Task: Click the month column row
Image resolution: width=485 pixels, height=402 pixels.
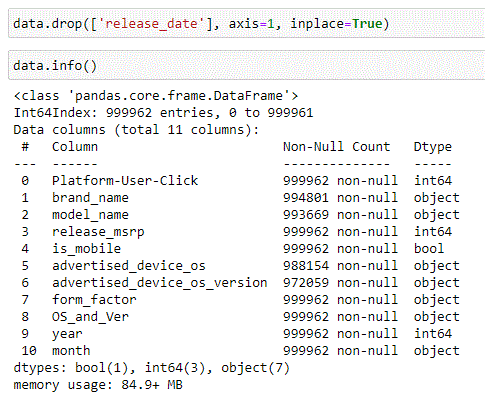Action: (237, 351)
